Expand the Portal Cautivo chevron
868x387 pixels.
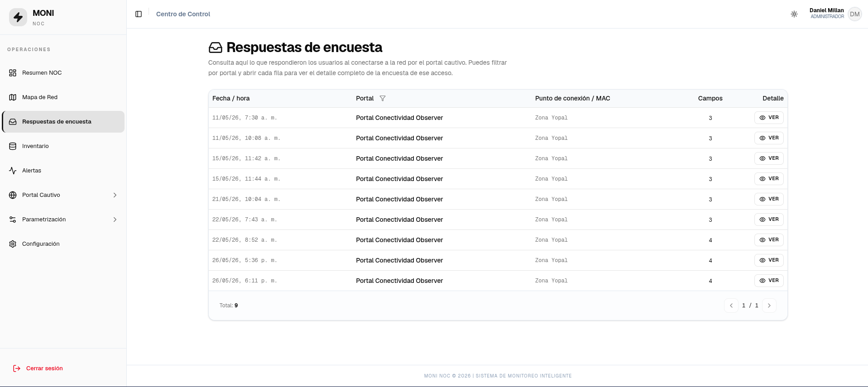tap(115, 195)
